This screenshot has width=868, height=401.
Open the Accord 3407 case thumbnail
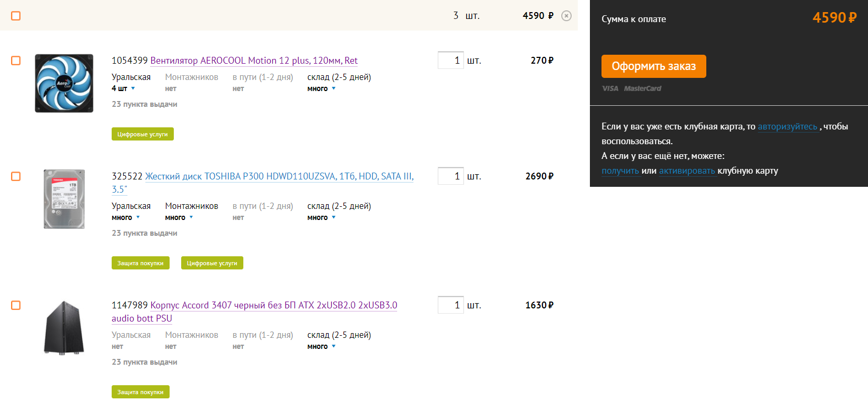(64, 327)
